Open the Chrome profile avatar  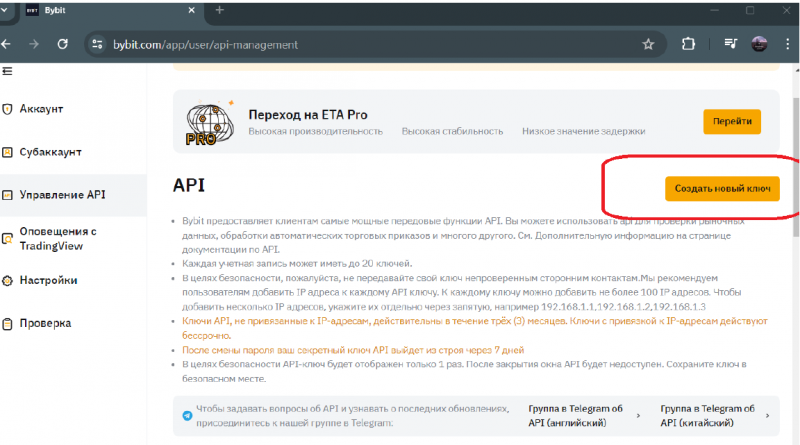point(759,44)
